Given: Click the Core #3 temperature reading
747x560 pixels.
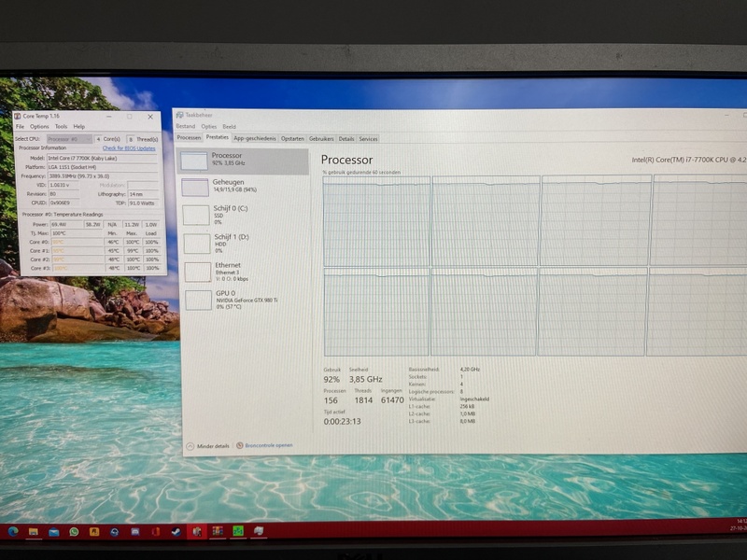Looking at the screenshot, I should click(78, 269).
